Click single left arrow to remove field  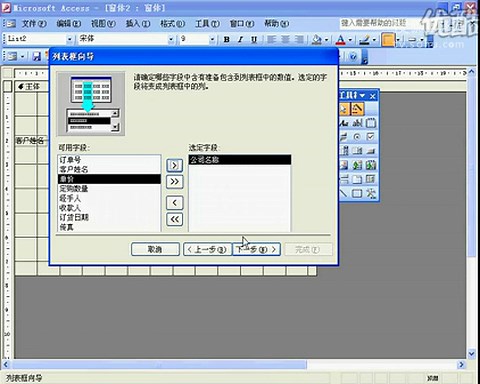[x=175, y=203]
